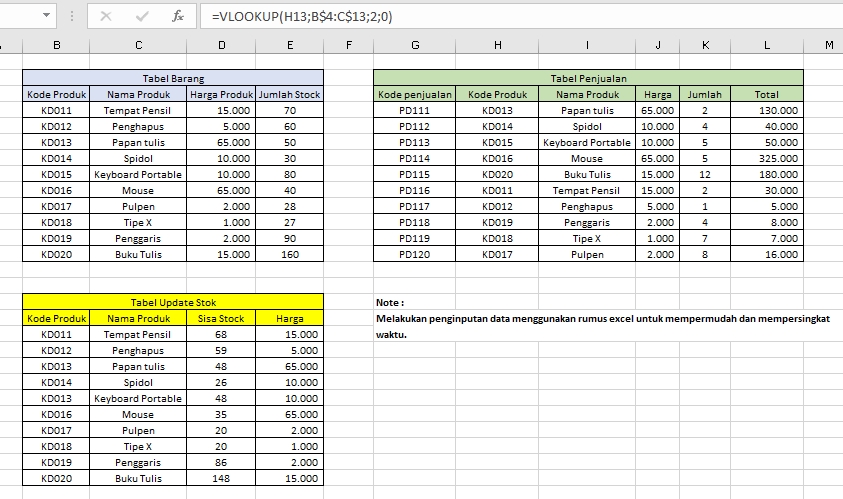
Task: Select Sisa Stock cell '148'
Action: click(221, 478)
